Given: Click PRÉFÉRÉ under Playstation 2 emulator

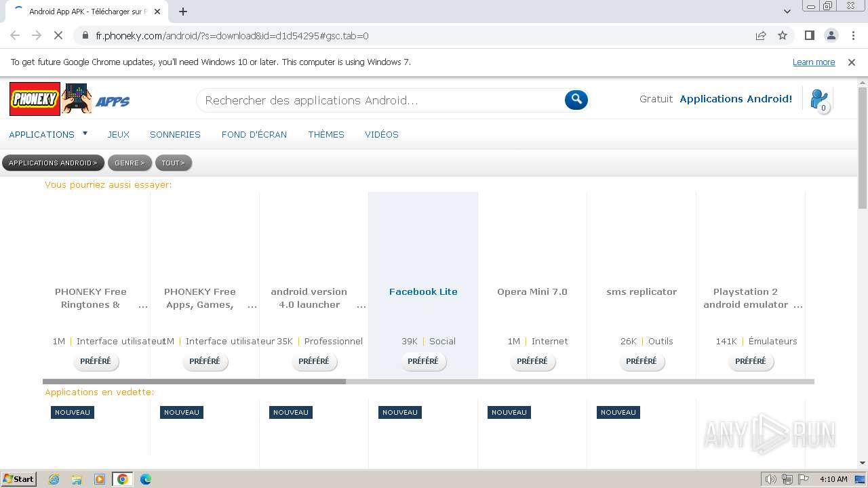Looking at the screenshot, I should coord(751,361).
